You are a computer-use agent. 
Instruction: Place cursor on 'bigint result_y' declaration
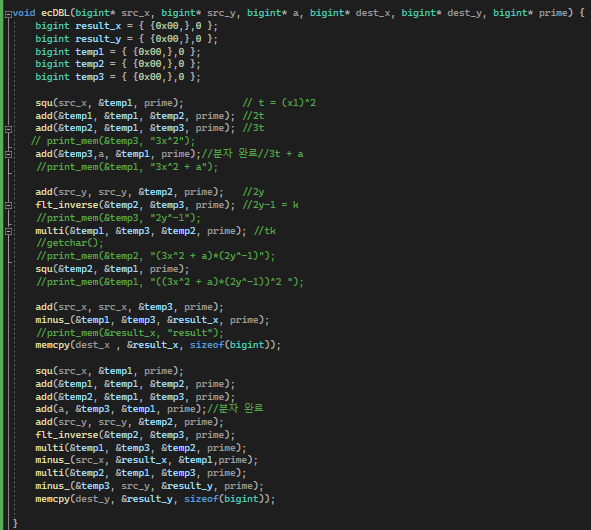(126, 39)
